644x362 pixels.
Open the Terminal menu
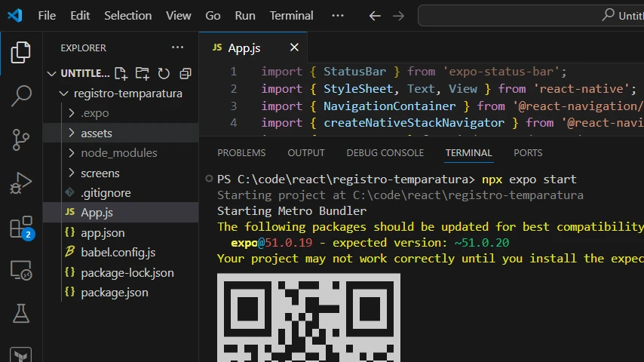(291, 16)
